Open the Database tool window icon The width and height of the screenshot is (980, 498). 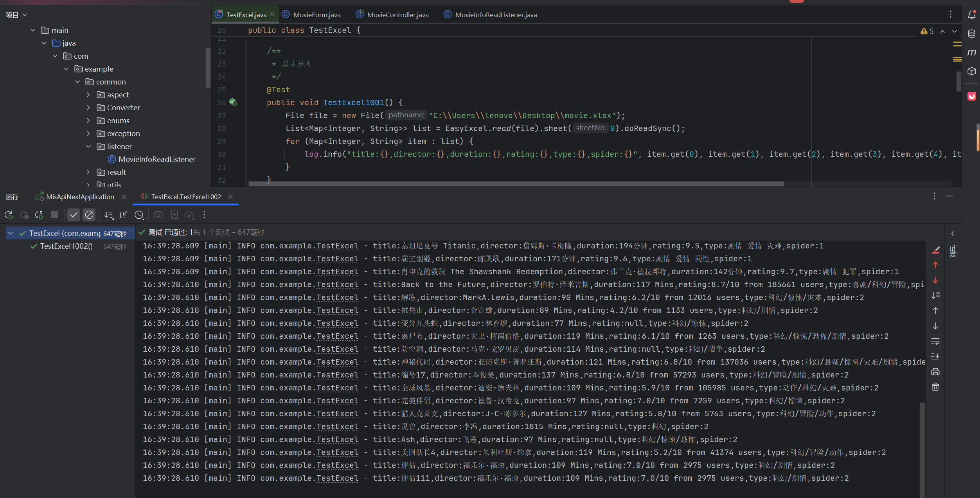pos(971,34)
